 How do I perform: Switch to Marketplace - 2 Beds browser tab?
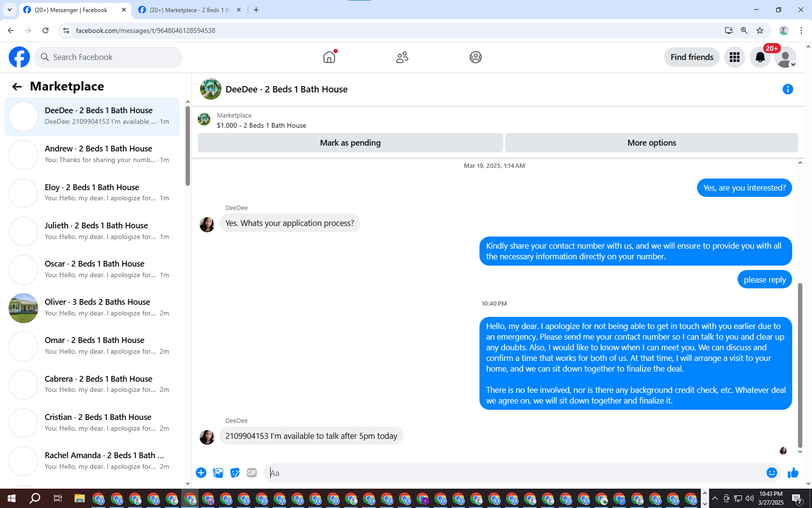tap(189, 10)
